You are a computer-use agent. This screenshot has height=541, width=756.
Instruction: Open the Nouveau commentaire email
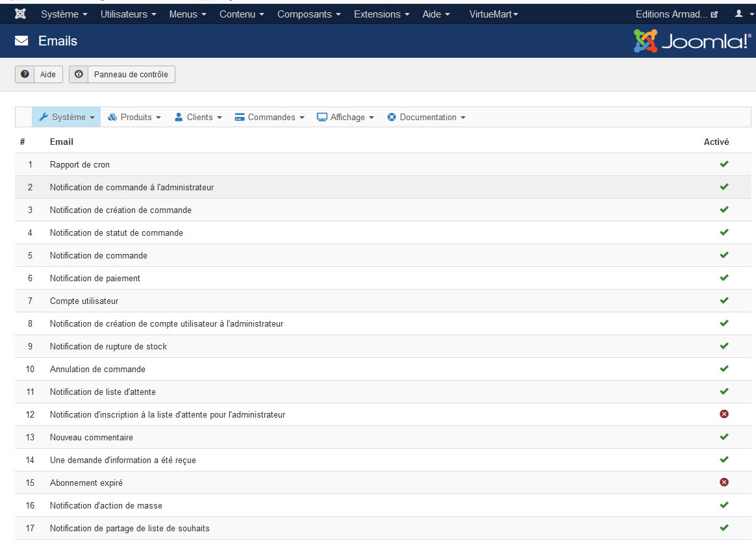pyautogui.click(x=92, y=437)
